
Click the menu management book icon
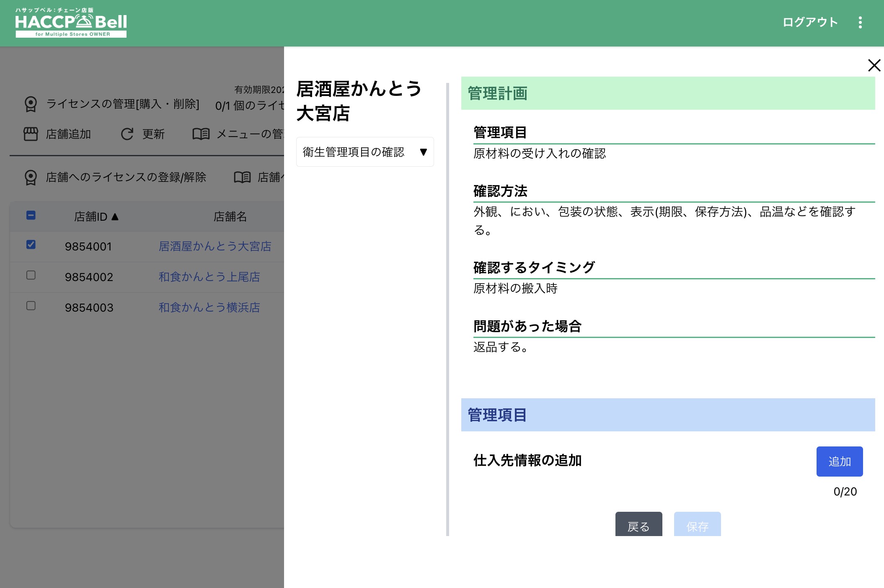coord(201,134)
